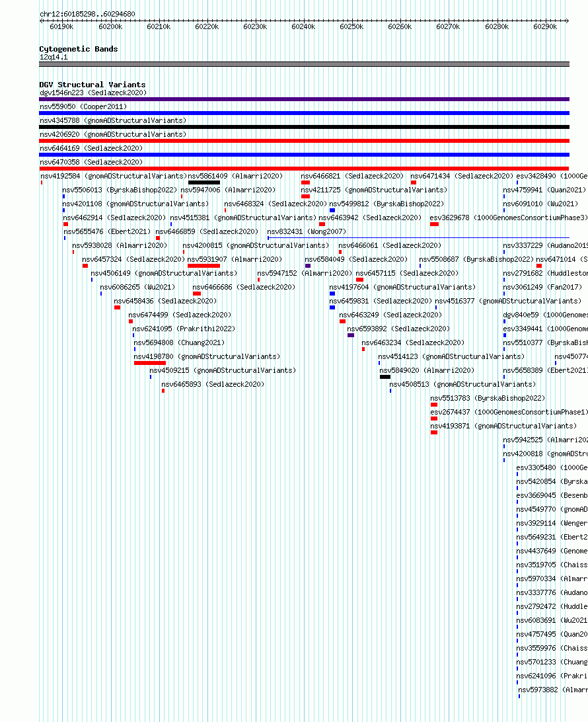Click nsv832431 (Wong2007) label
Image resolution: width=588 pixels, height=722 pixels.
click(x=307, y=231)
